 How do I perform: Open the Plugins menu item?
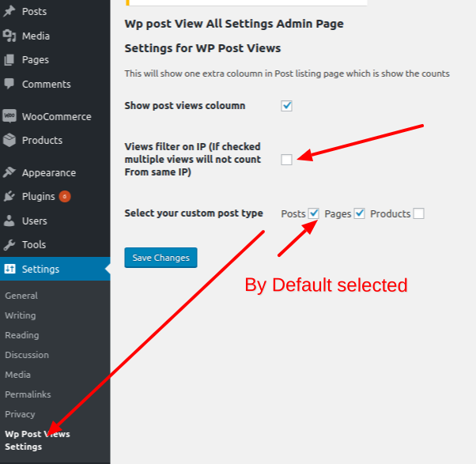coord(38,196)
